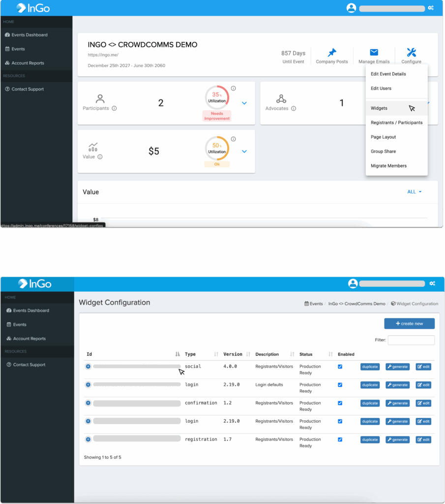
Task: Open Manage Emails envelope icon
Action: click(374, 53)
